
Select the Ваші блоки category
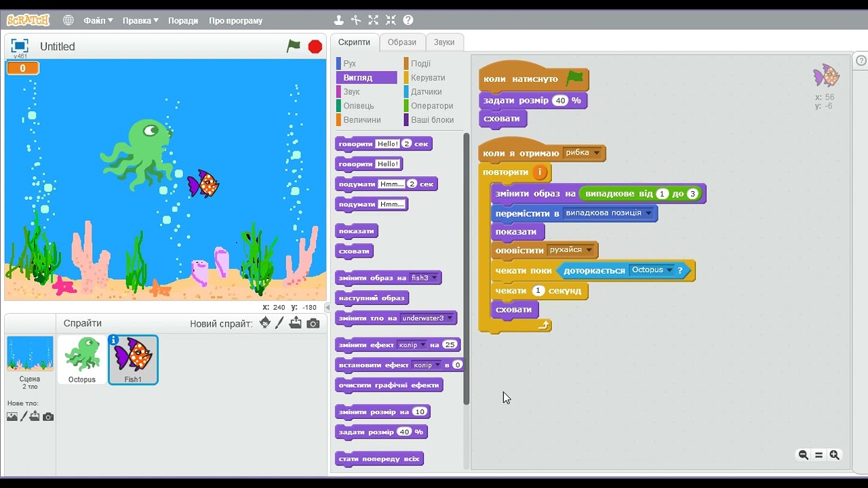click(x=432, y=120)
